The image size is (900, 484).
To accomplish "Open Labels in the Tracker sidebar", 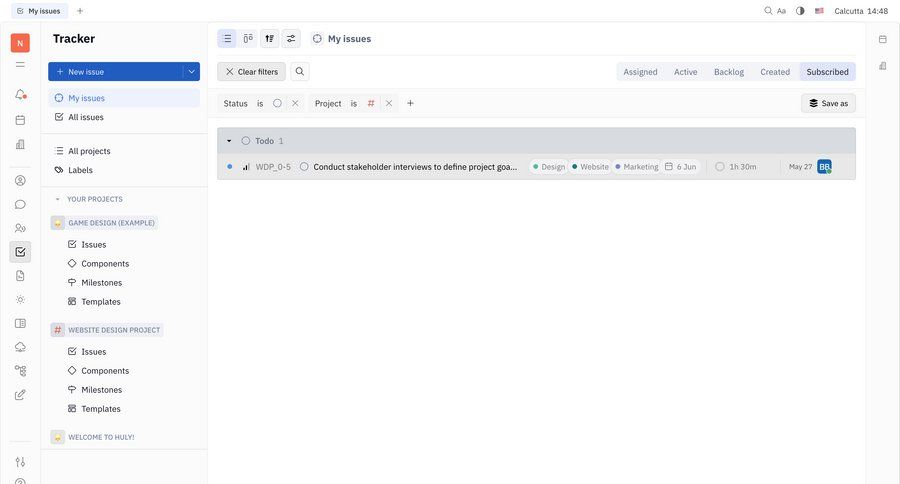I will (124, 170).
